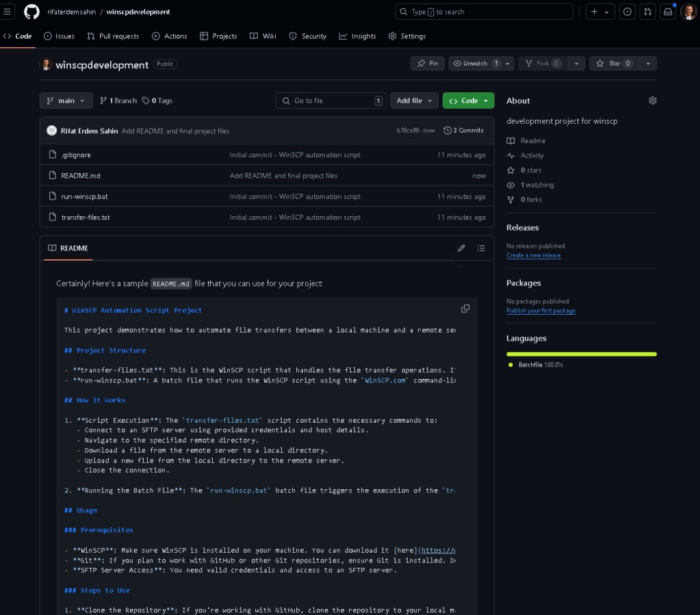View the 1 watching link
Image resolution: width=700 pixels, height=615 pixels.
[x=530, y=185]
